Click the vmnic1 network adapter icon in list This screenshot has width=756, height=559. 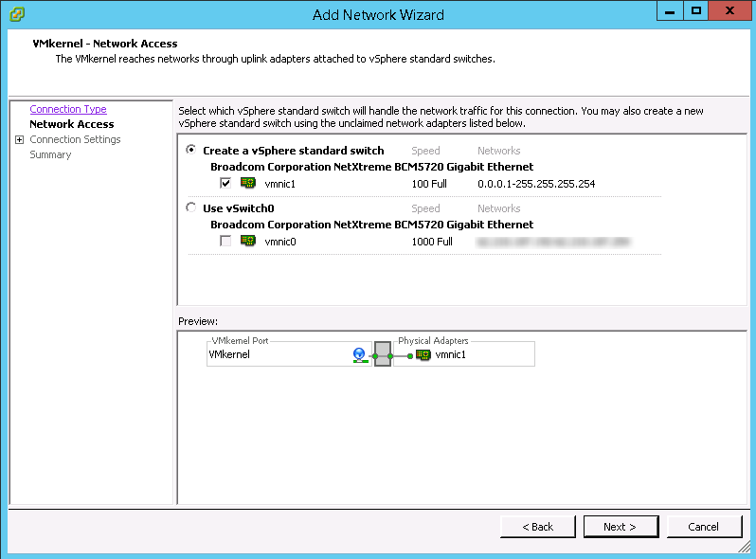pyautogui.click(x=248, y=184)
